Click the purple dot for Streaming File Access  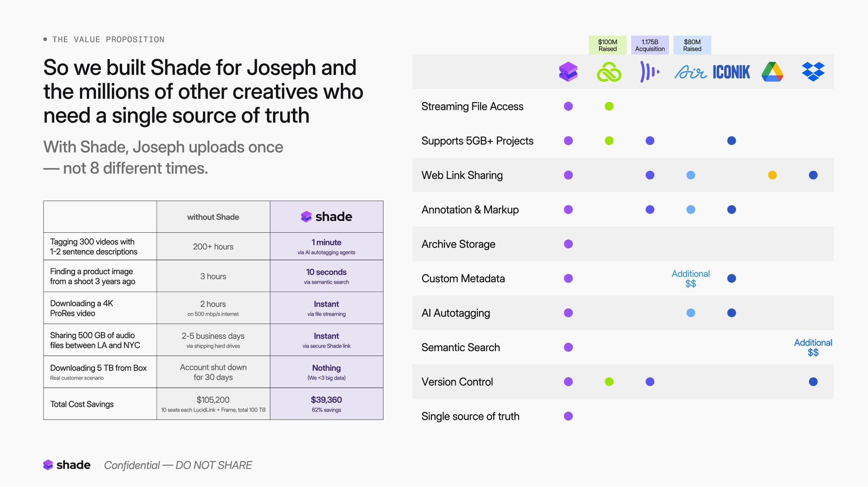[x=568, y=106]
